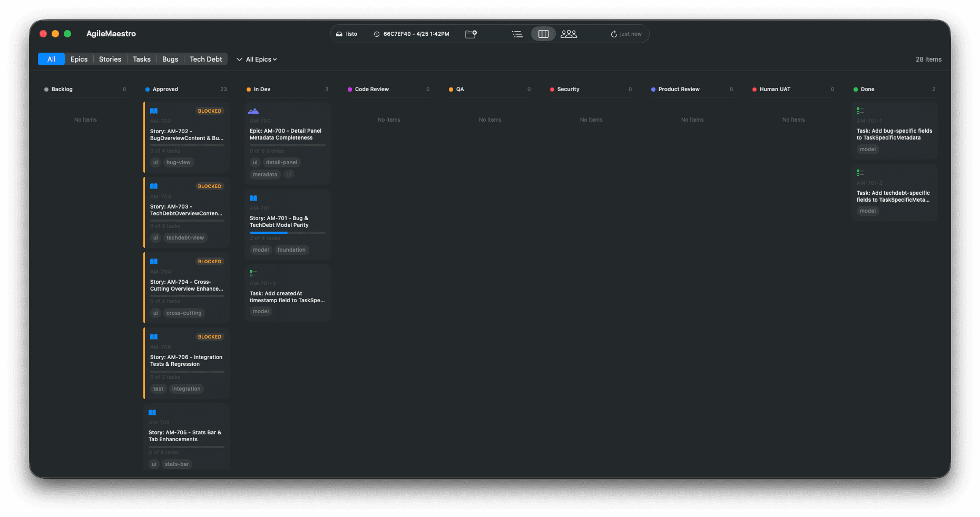Image resolution: width=980 pixels, height=517 pixels.
Task: Click the BLOCKED badge on AM-702 card
Action: pyautogui.click(x=210, y=111)
